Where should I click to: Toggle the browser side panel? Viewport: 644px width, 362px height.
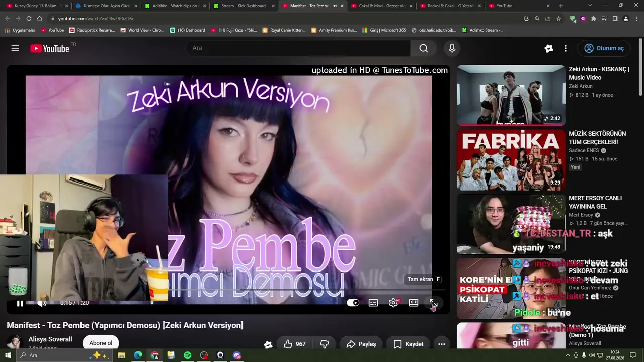pos(615,19)
